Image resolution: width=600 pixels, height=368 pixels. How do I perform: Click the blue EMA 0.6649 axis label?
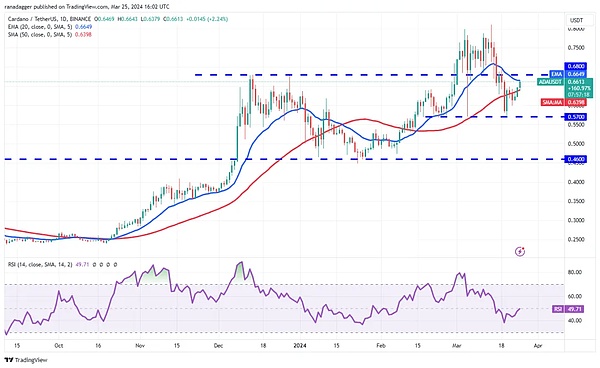[569, 74]
